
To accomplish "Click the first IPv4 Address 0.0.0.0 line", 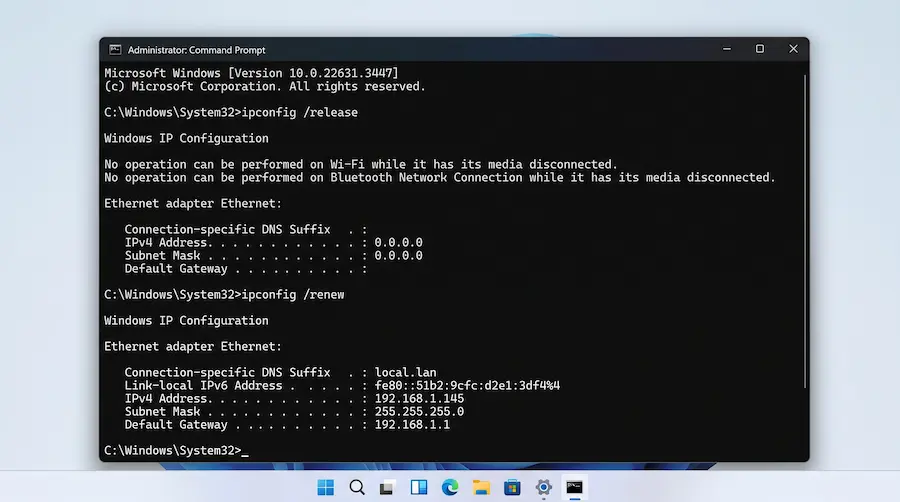I will coord(273,243).
